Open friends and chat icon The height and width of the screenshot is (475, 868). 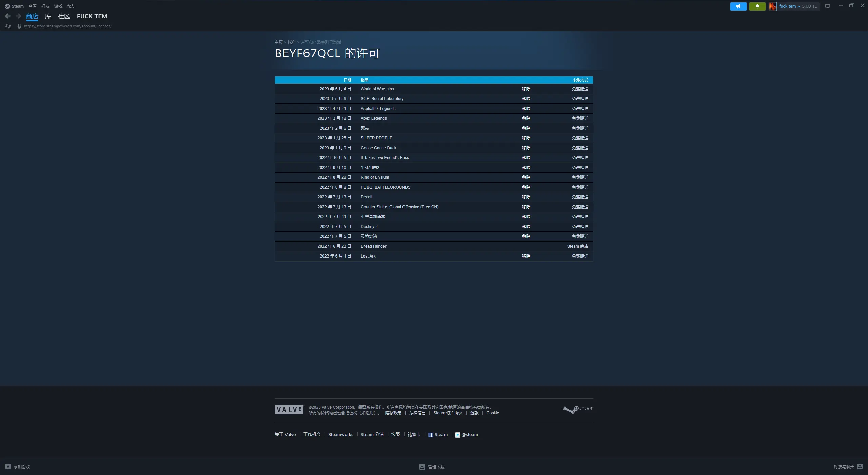coord(860,467)
